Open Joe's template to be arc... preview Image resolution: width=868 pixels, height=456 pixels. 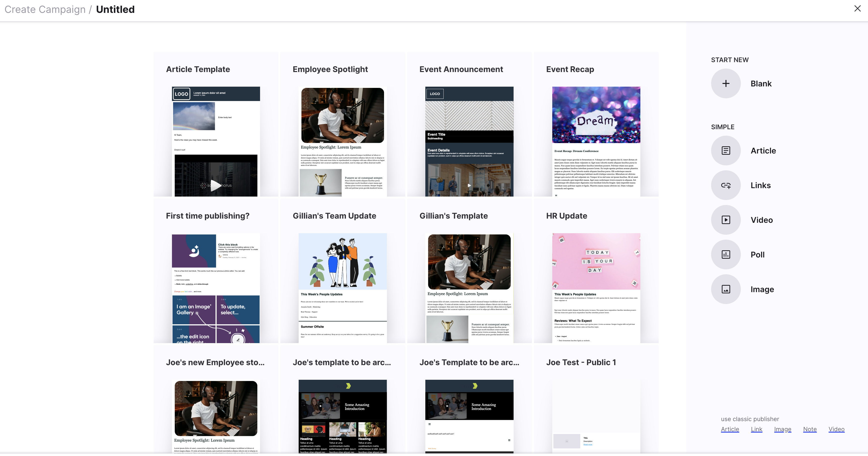pos(342,417)
